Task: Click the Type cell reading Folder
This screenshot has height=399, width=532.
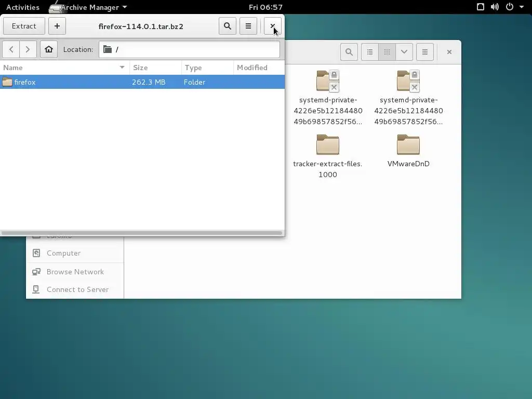Action: pos(194,82)
